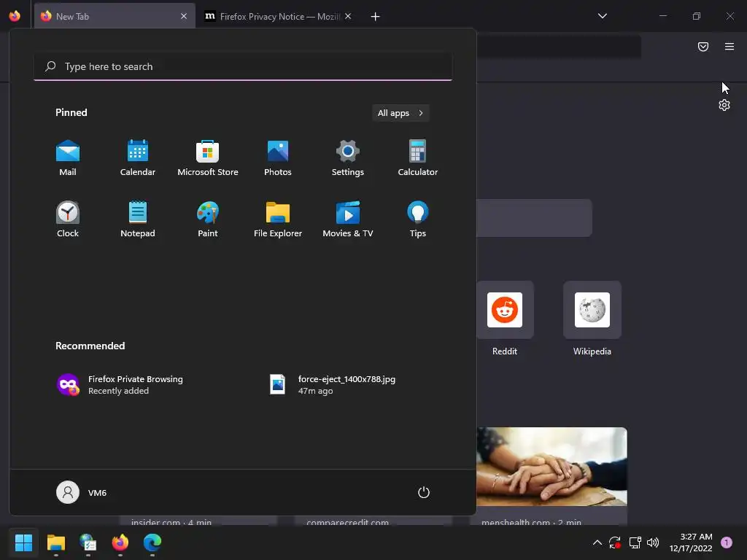Show hidden system tray icons
747x560 pixels.
597,542
